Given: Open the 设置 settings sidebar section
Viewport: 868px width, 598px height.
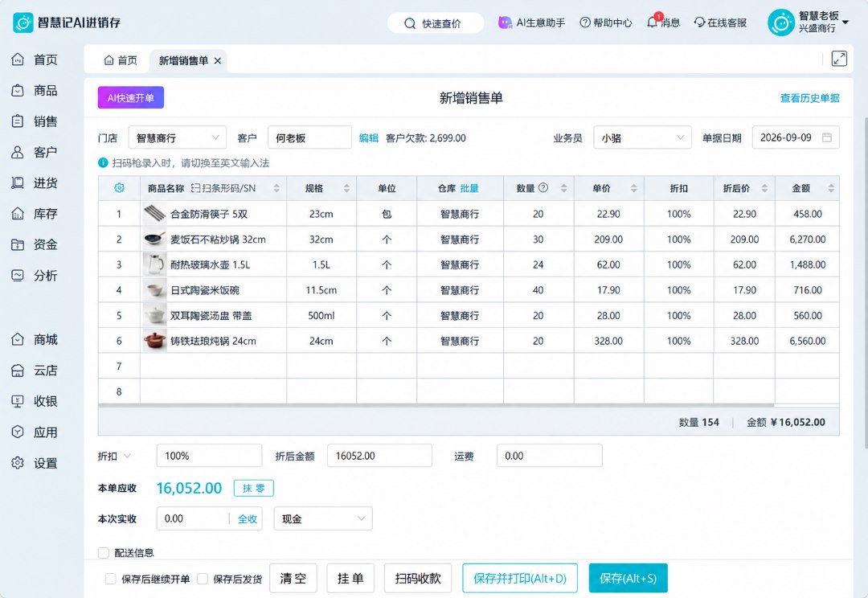Looking at the screenshot, I should click(x=35, y=463).
